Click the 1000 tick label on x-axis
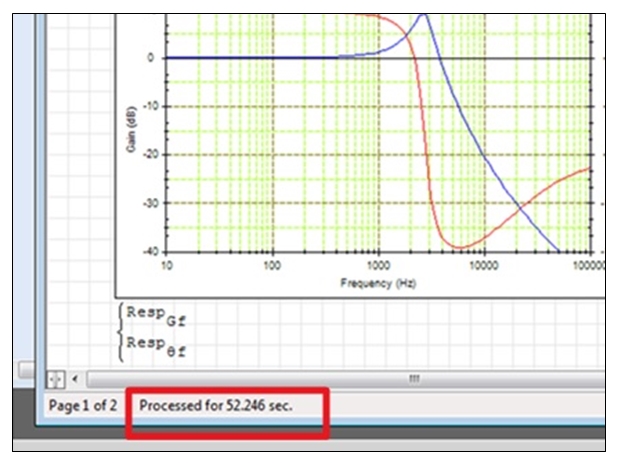The height and width of the screenshot is (463, 617). [378, 267]
